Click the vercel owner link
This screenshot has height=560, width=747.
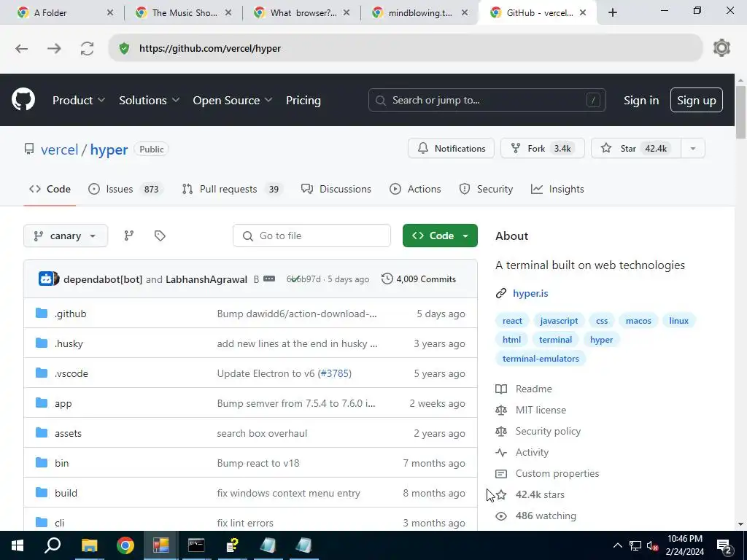(60, 149)
